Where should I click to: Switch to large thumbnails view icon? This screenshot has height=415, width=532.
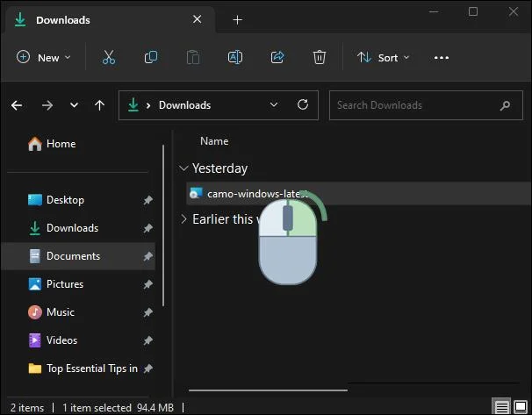click(x=520, y=406)
